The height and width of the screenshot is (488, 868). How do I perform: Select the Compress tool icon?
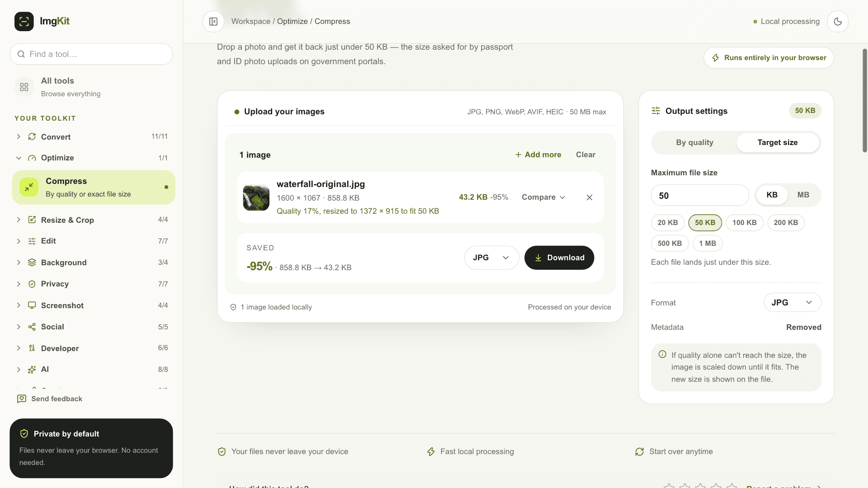point(29,187)
